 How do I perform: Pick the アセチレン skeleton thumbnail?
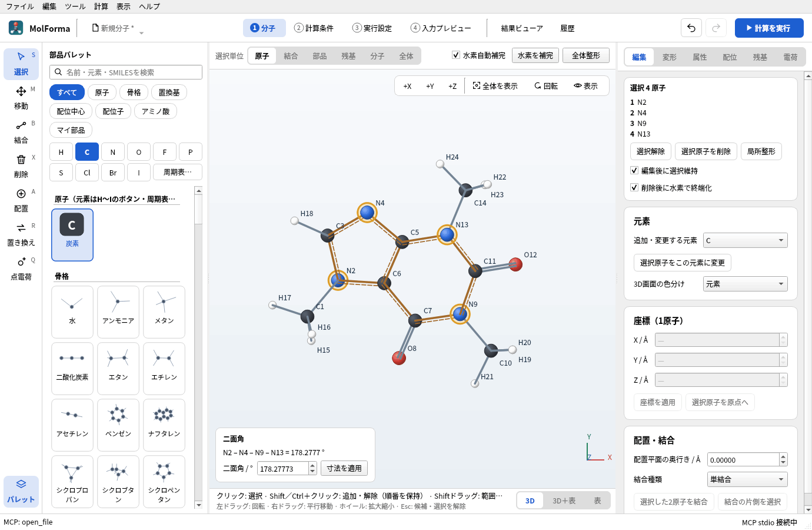[72, 425]
